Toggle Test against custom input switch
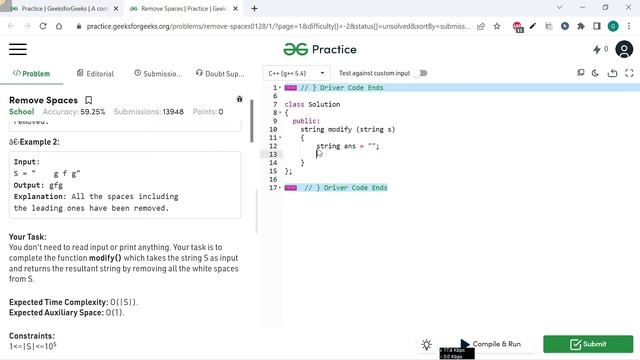This screenshot has width=640, height=360. coord(422,73)
